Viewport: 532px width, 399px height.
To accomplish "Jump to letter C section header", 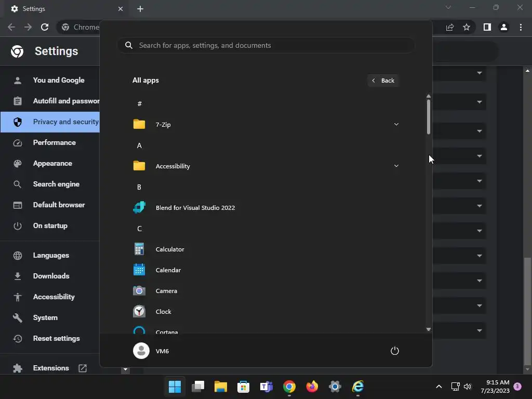I will (x=139, y=229).
